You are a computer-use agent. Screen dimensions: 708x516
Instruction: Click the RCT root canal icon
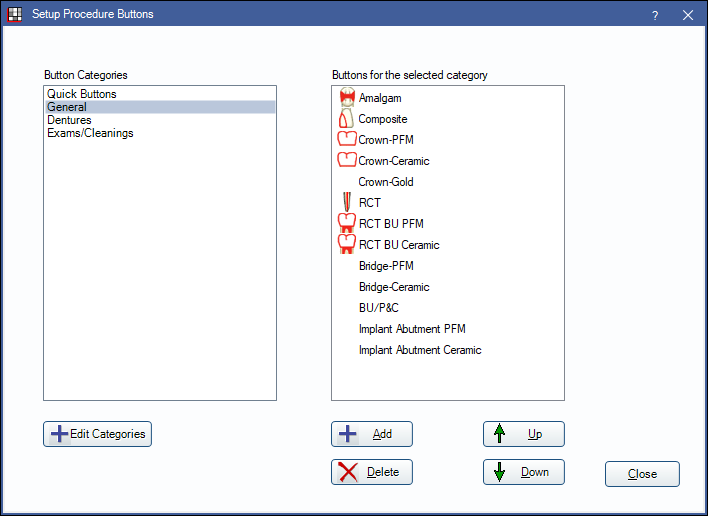pyautogui.click(x=347, y=203)
